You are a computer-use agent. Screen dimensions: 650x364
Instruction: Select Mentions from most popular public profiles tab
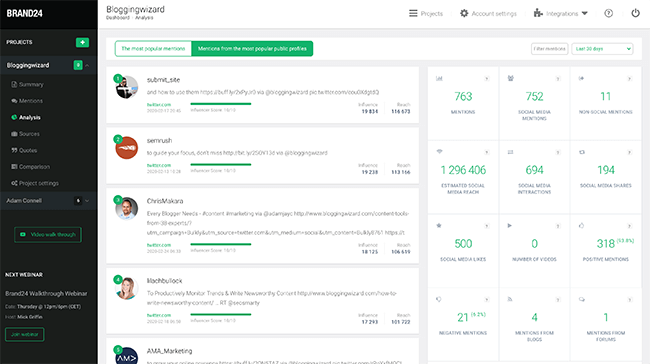(x=252, y=49)
